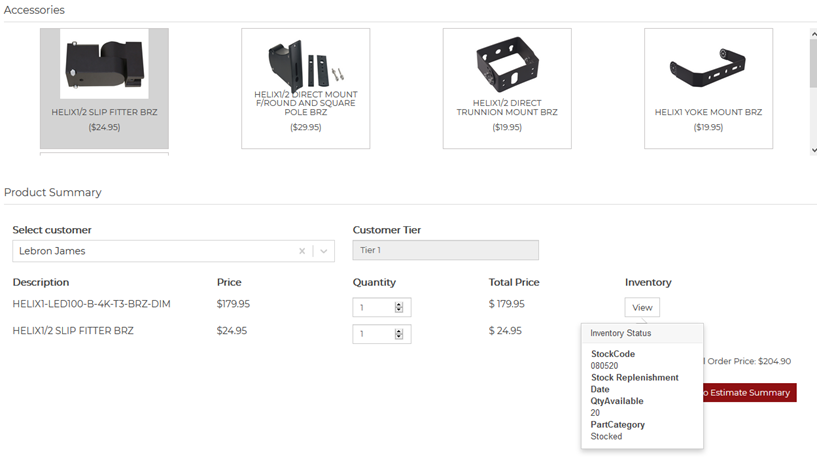The image size is (817, 457).
Task: Choose the Direct Mount F/Round and Square Pole accessory
Action: [305, 89]
